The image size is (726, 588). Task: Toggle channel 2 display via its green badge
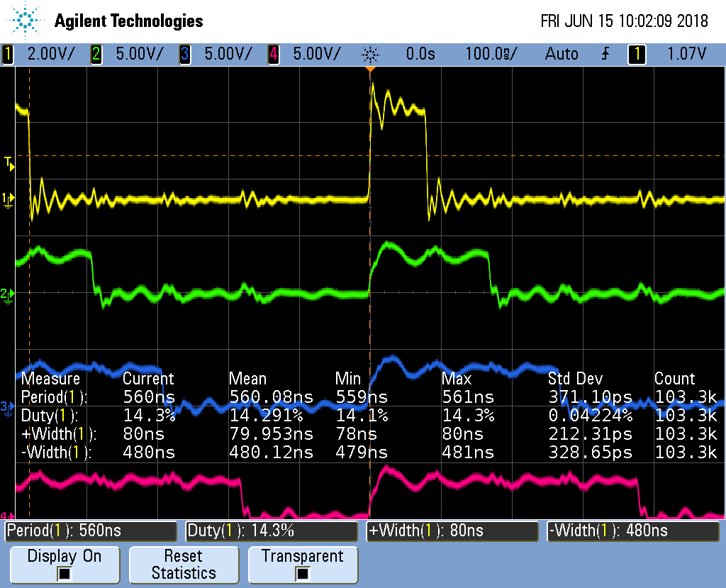tap(96, 54)
